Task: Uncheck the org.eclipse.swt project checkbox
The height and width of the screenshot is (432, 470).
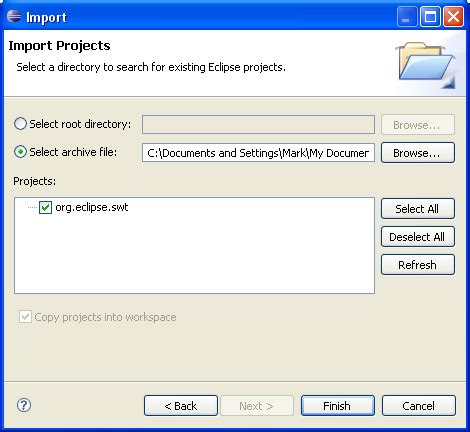Action: [45, 207]
